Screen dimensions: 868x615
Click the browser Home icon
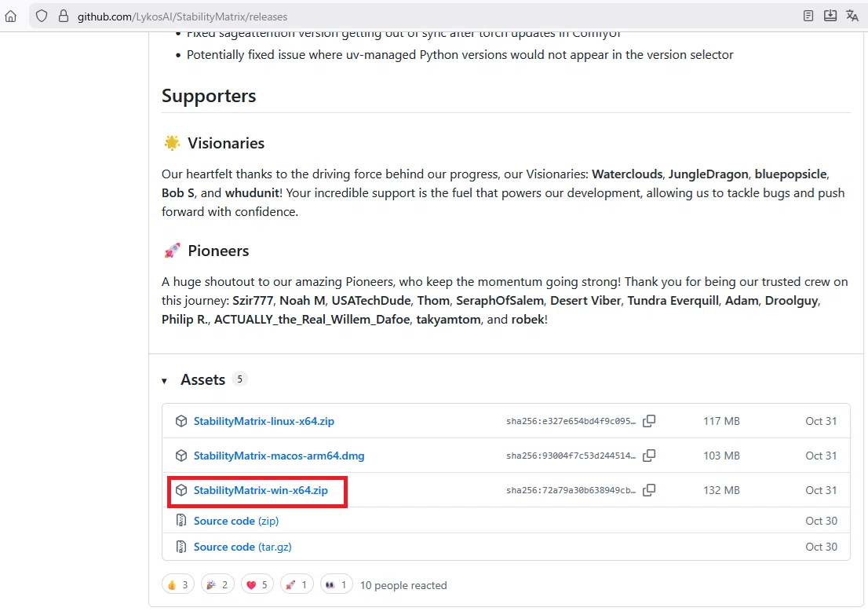[10, 16]
